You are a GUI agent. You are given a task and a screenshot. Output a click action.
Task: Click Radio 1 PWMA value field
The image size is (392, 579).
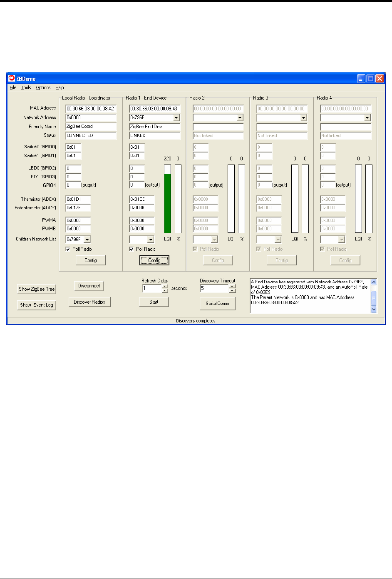142,221
